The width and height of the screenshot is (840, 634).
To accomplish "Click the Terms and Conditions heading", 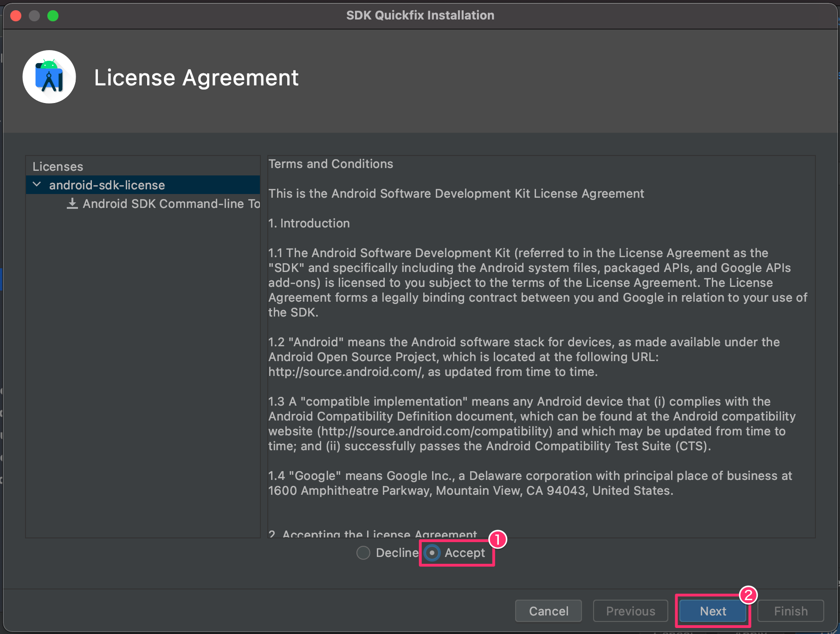I will point(330,164).
